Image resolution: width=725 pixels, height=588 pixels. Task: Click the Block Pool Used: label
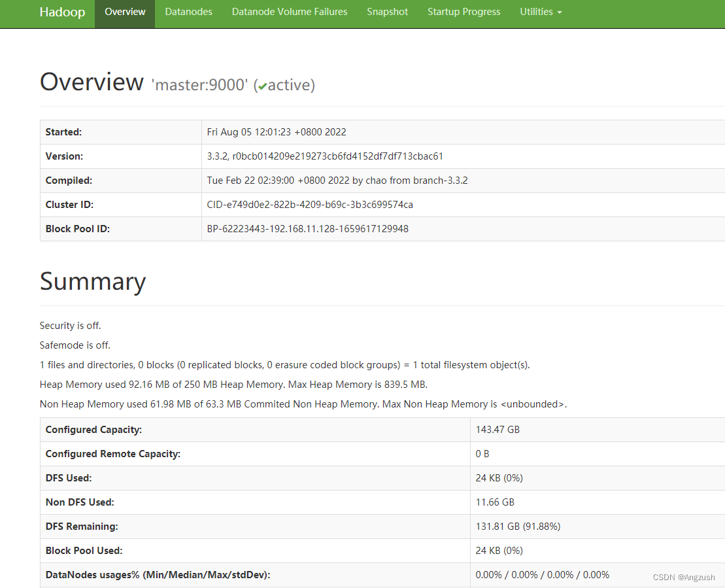[x=84, y=551]
